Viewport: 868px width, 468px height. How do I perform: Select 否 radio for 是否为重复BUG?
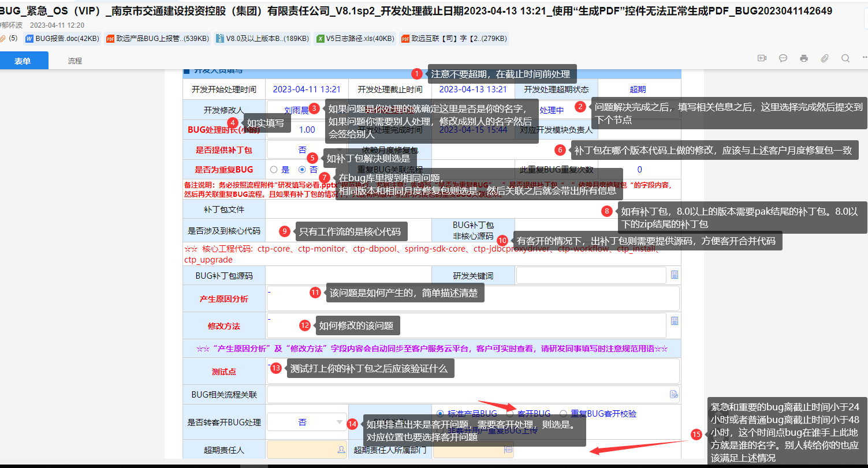(x=302, y=170)
